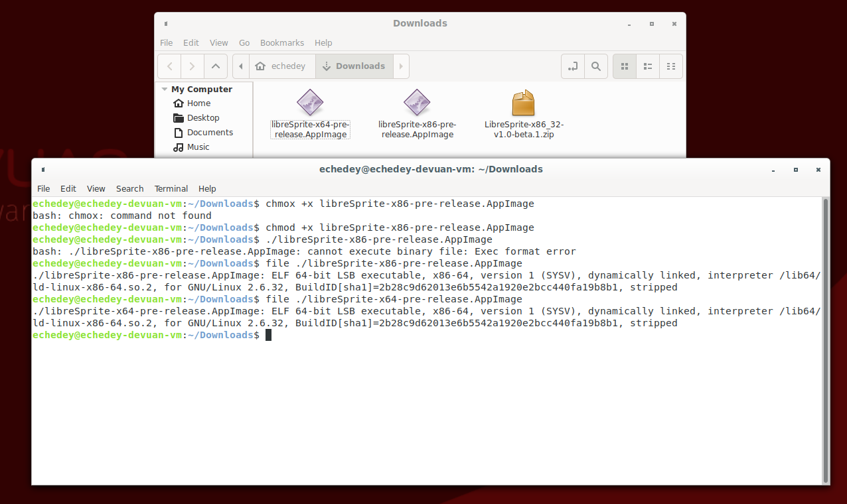Collapse the My Computer section
Image resolution: width=847 pixels, height=504 pixels.
coord(164,88)
